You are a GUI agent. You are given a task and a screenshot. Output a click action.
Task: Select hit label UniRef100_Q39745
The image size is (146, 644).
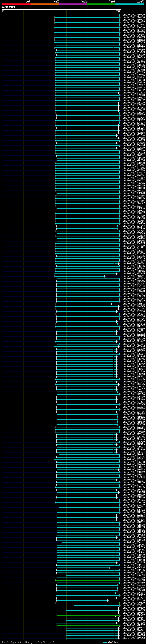point(133,52)
